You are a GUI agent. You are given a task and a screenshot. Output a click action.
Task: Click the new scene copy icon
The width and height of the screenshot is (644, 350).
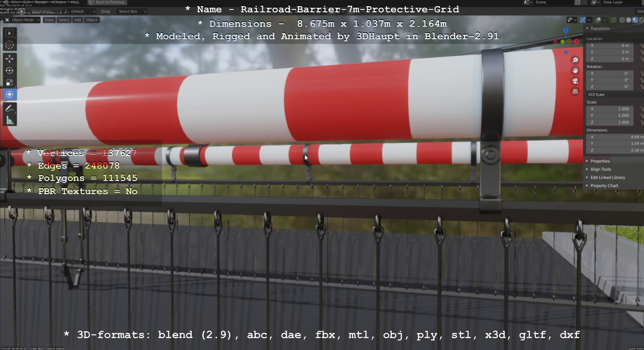pyautogui.click(x=577, y=2)
